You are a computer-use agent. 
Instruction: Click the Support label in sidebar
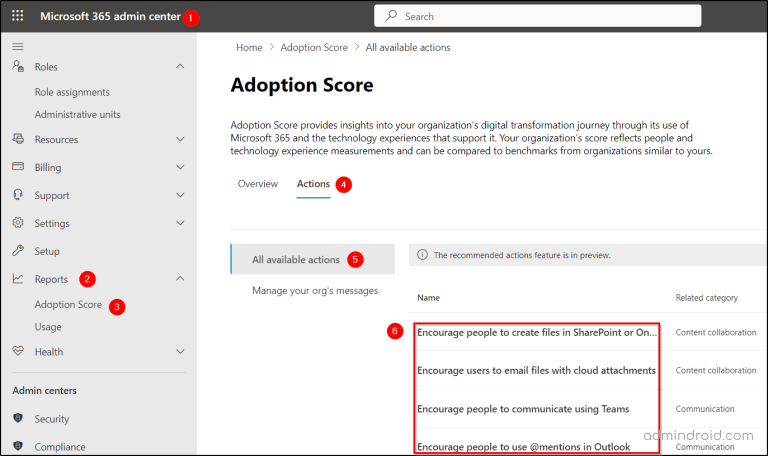[51, 195]
